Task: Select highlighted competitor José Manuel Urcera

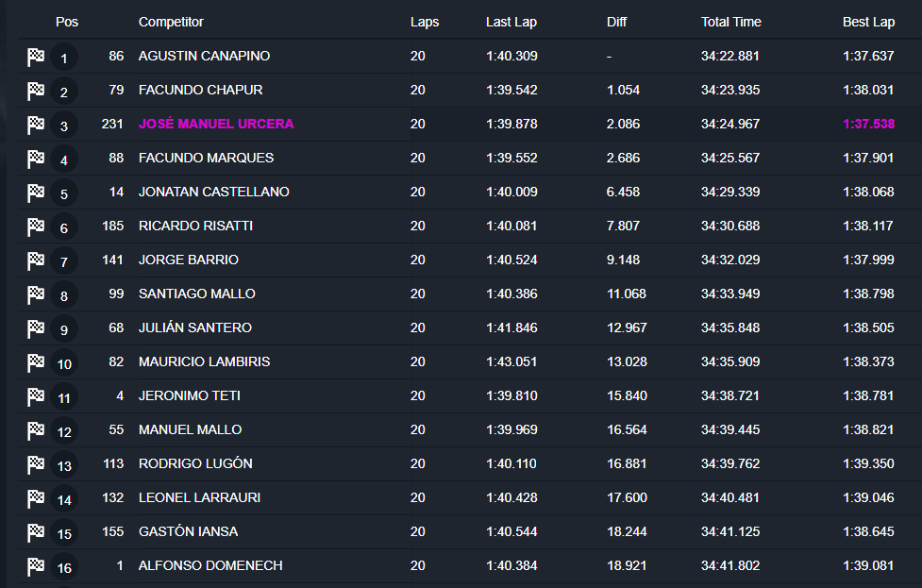Action: 216,124
